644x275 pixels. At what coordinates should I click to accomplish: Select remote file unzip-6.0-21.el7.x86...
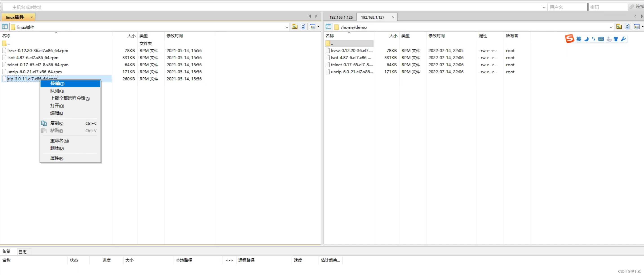click(x=352, y=72)
